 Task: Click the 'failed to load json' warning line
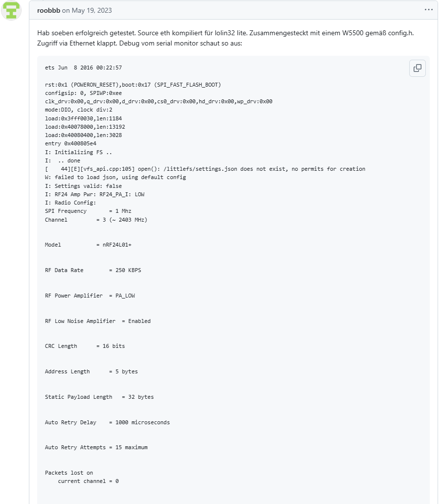coord(116,177)
